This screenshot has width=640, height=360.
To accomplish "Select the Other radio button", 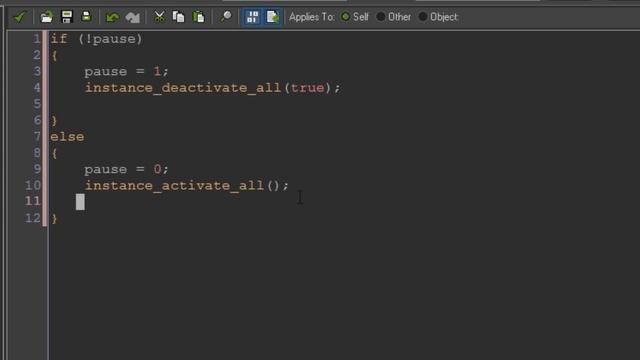I will (x=381, y=17).
